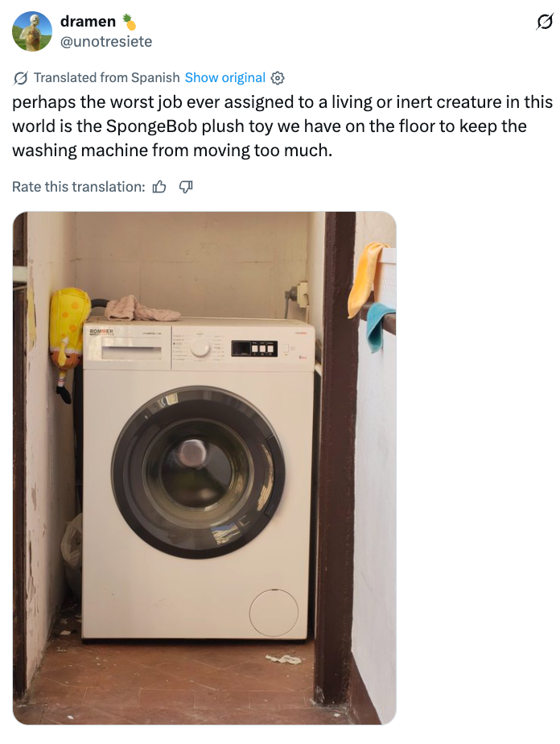The image size is (560, 744).
Task: Click the yellow cloth hanging at right
Action: (x=368, y=278)
